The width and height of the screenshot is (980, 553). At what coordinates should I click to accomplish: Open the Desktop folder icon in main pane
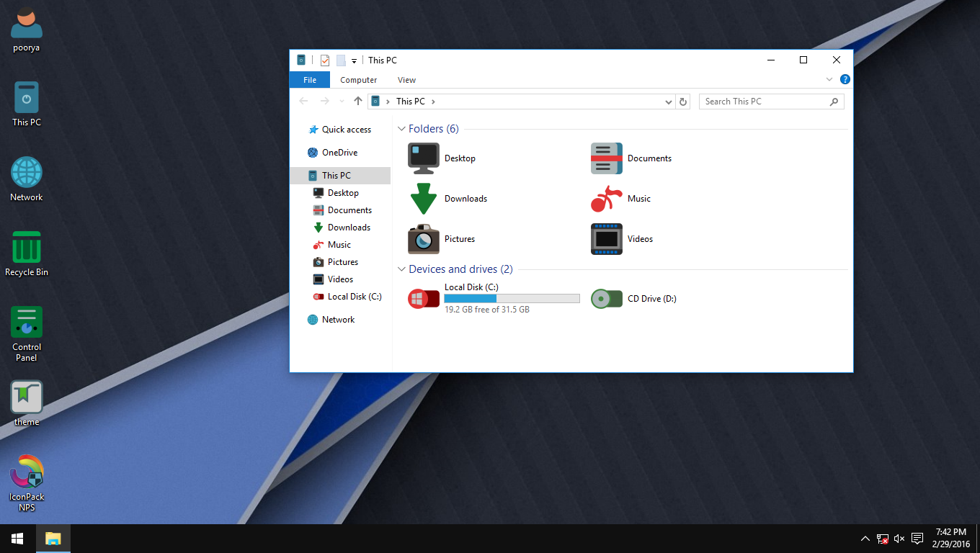[423, 158]
